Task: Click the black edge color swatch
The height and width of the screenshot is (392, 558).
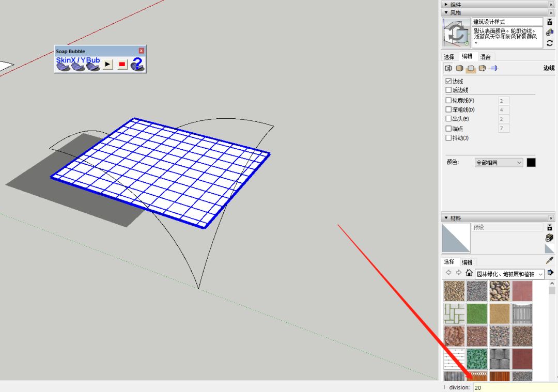Action: [x=531, y=163]
